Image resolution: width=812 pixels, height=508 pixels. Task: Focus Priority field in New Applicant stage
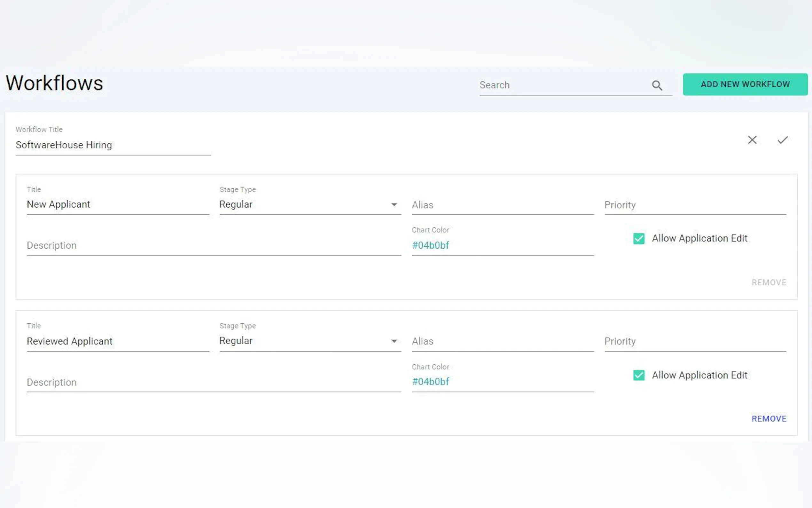[x=695, y=205]
